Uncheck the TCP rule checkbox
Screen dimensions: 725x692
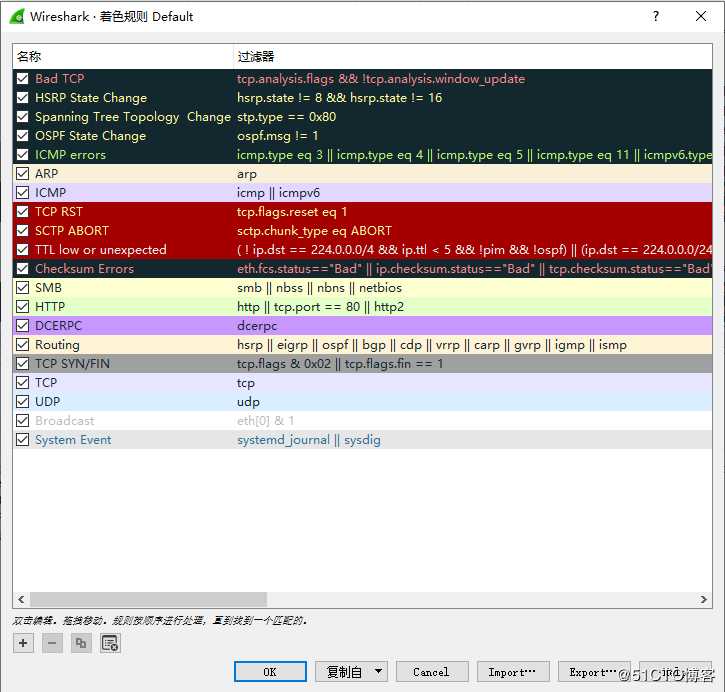[23, 382]
